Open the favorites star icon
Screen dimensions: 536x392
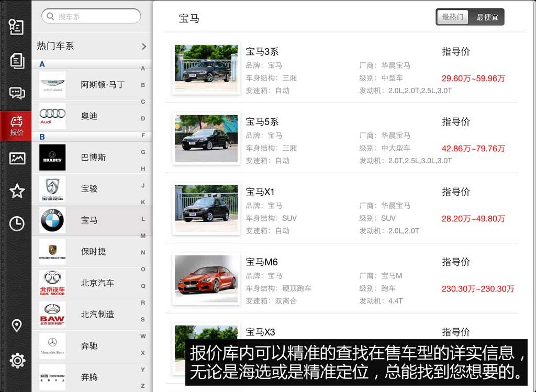(17, 191)
